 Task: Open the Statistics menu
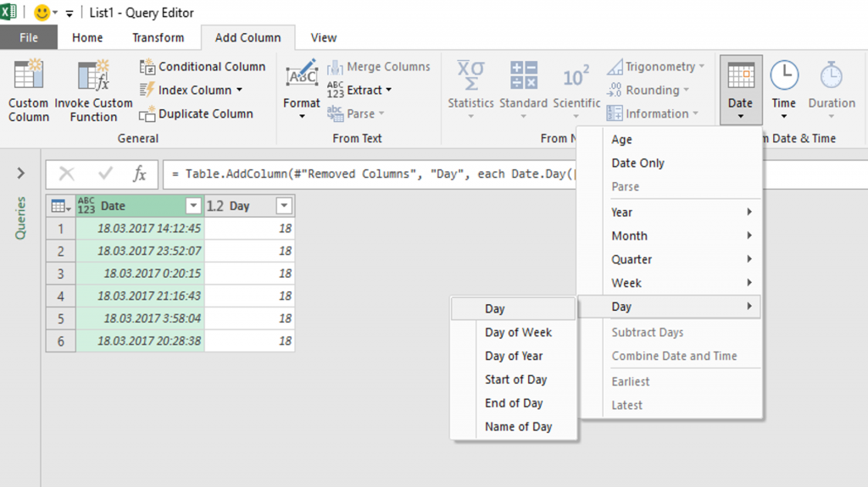[x=470, y=90]
